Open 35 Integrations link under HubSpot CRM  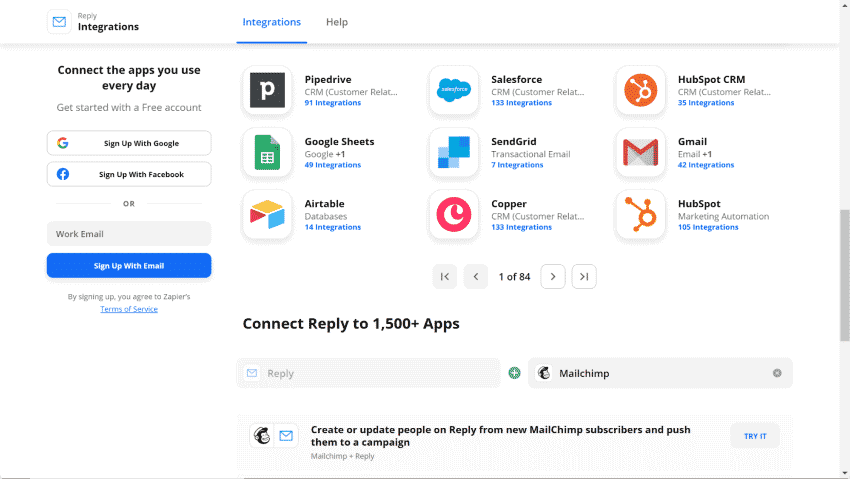tap(706, 103)
